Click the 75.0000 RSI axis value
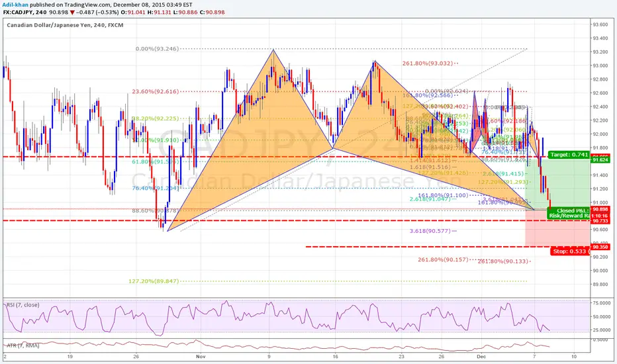The height and width of the screenshot is (364, 617). point(602,303)
